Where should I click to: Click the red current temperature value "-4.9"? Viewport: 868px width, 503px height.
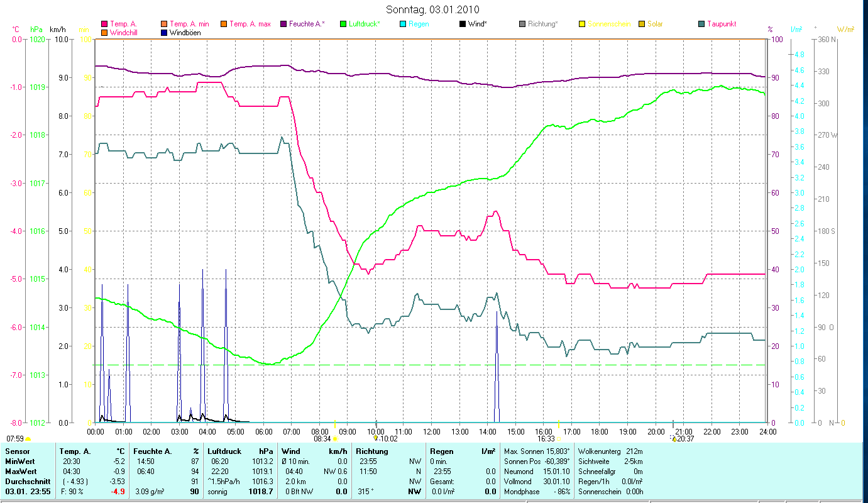pos(119,492)
